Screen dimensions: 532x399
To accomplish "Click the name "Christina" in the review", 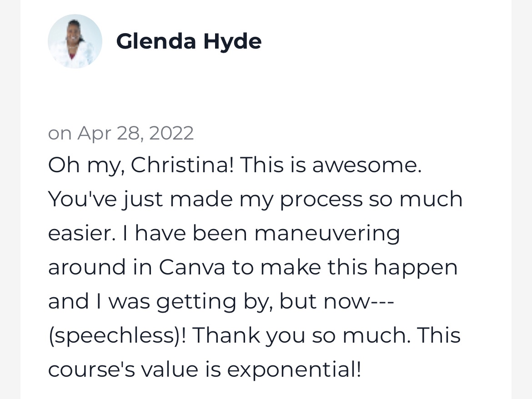I will coord(182,166).
